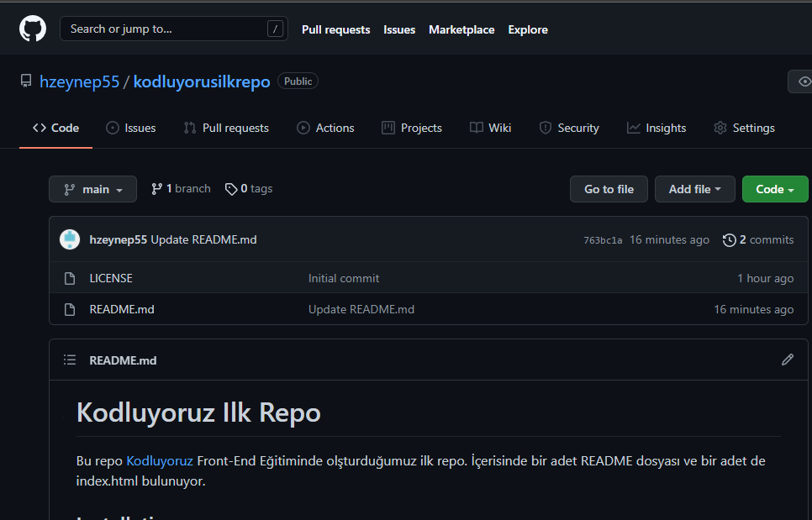Image resolution: width=812 pixels, height=520 pixels.
Task: Click the latest commit's '16 minutes ago' timestamp
Action: point(669,239)
